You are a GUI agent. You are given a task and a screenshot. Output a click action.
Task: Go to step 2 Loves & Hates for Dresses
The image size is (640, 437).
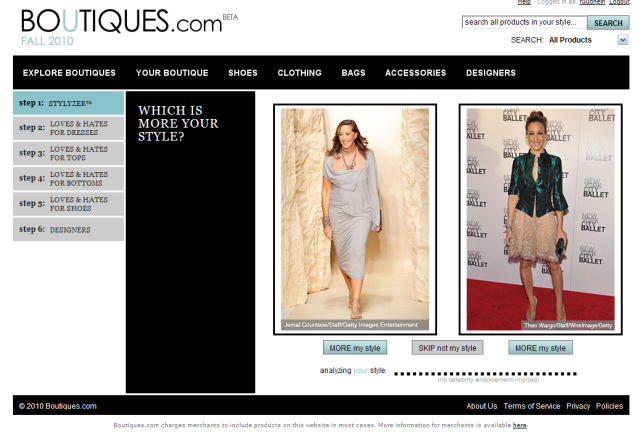point(68,128)
